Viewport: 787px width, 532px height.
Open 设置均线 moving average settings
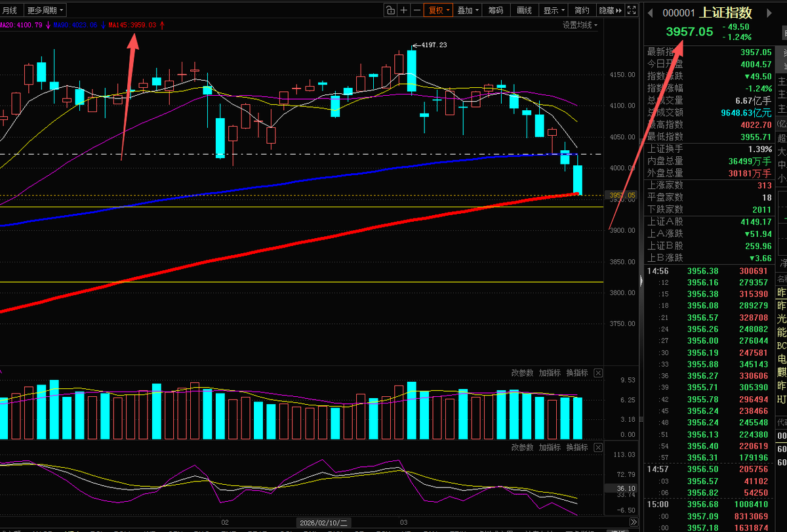point(580,25)
